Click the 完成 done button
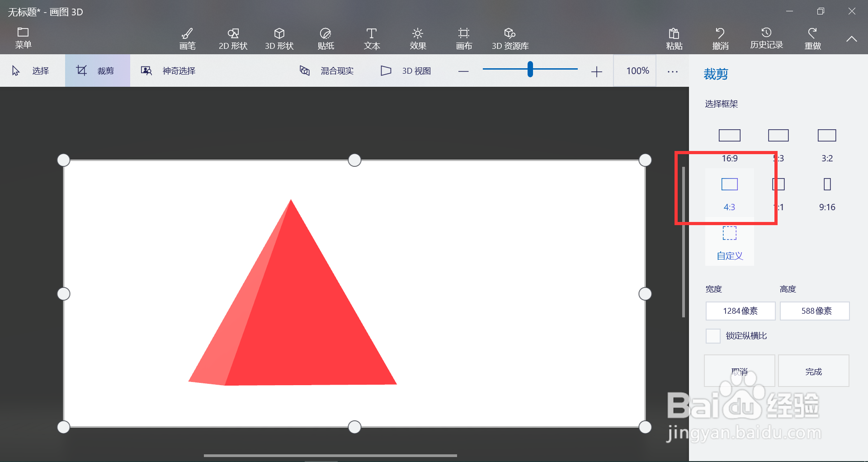Screen dimensions: 868x462 [x=813, y=371]
